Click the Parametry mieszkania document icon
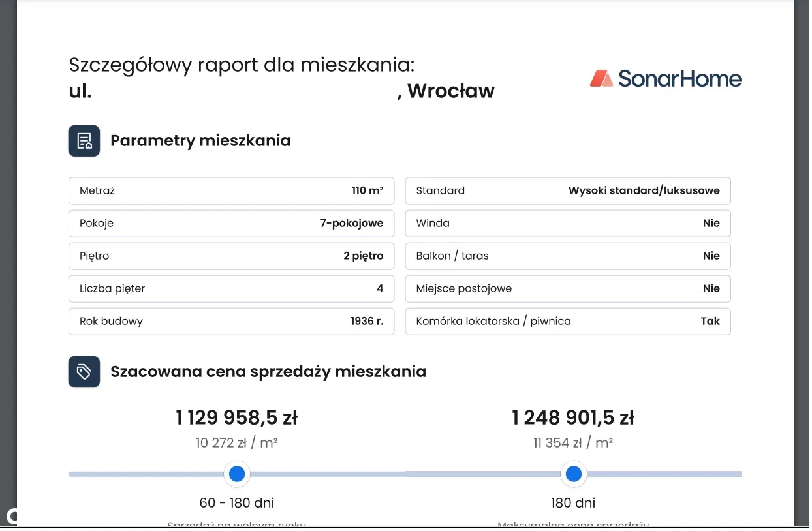 tap(84, 141)
